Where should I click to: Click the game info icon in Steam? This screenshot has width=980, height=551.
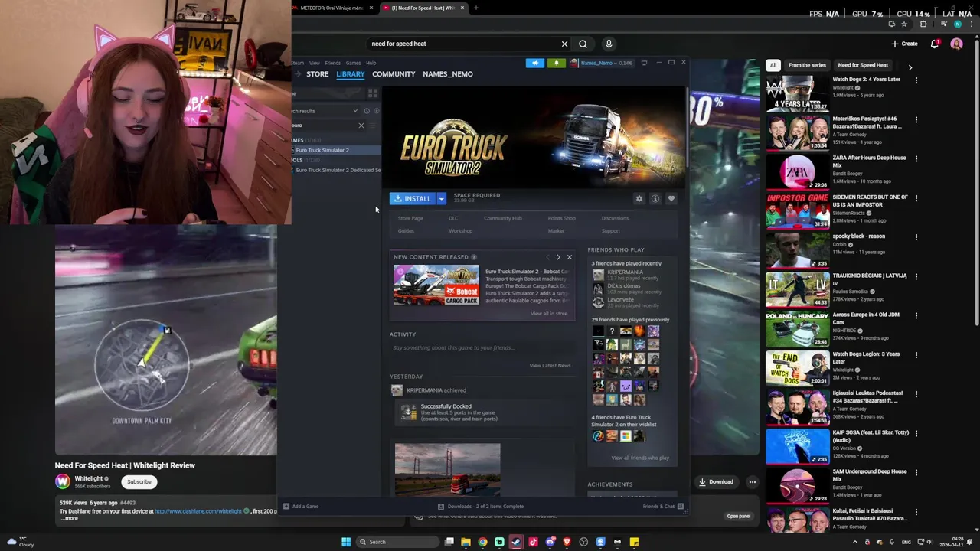tap(655, 199)
